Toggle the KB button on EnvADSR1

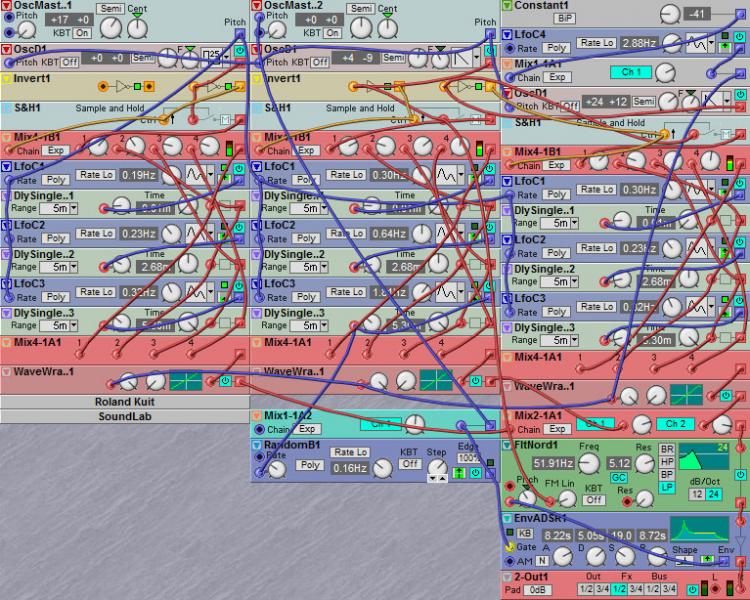coord(524,533)
